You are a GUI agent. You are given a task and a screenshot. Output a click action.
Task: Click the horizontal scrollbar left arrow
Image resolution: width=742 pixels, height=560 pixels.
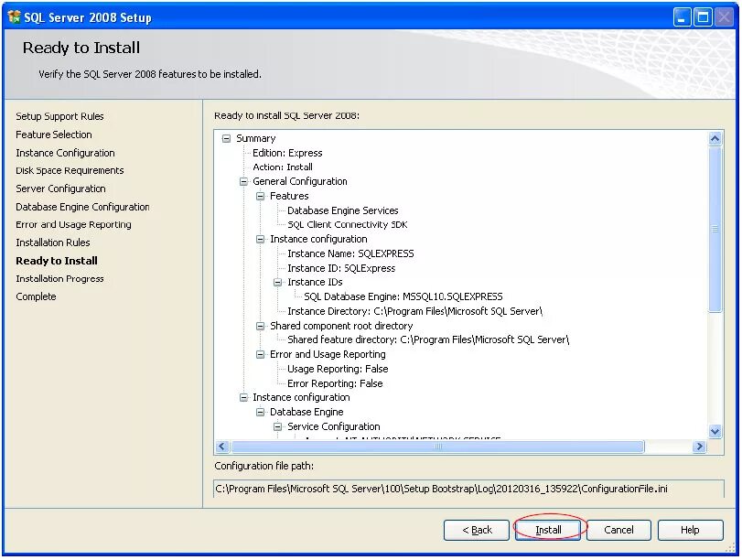coord(222,447)
